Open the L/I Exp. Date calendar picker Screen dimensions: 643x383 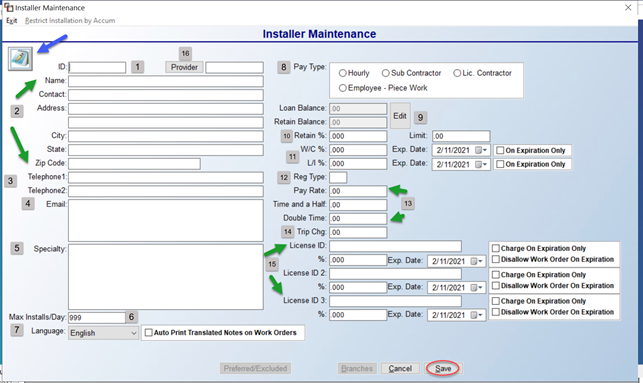click(481, 164)
